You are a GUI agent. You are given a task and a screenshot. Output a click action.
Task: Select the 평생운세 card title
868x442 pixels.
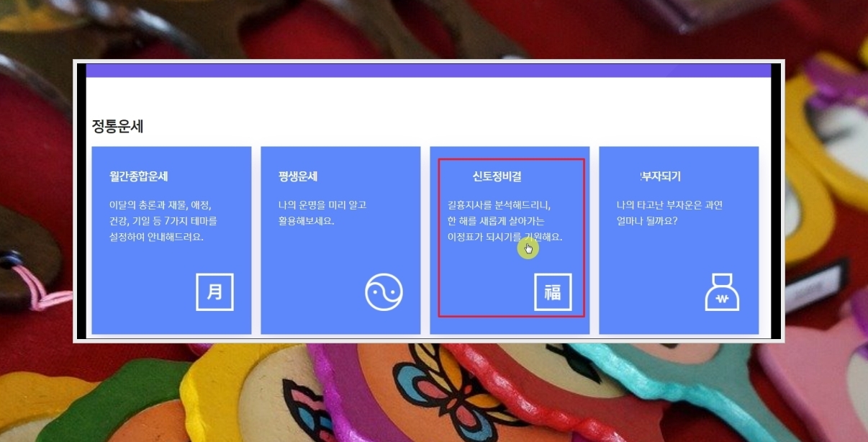(298, 176)
